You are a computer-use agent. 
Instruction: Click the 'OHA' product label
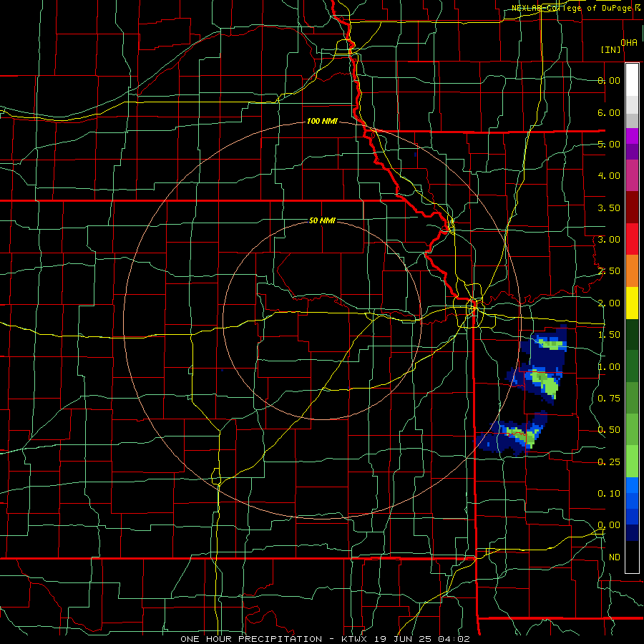tap(629, 43)
